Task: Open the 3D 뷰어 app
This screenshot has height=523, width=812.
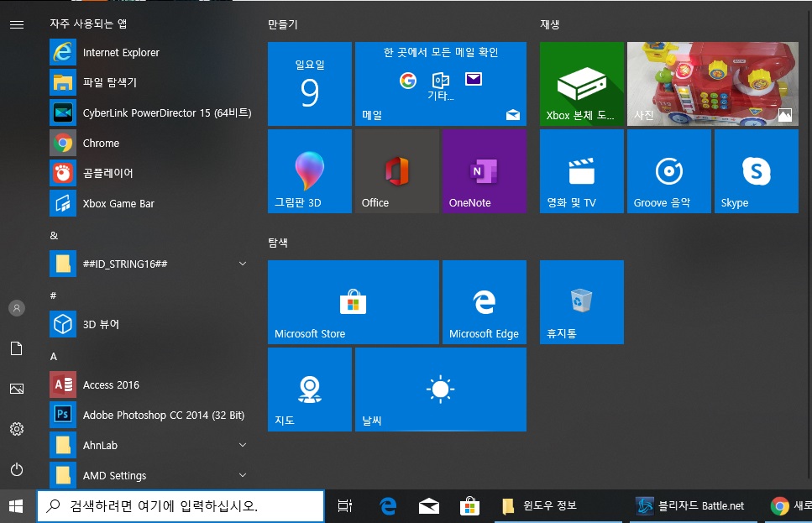Action: (150, 324)
